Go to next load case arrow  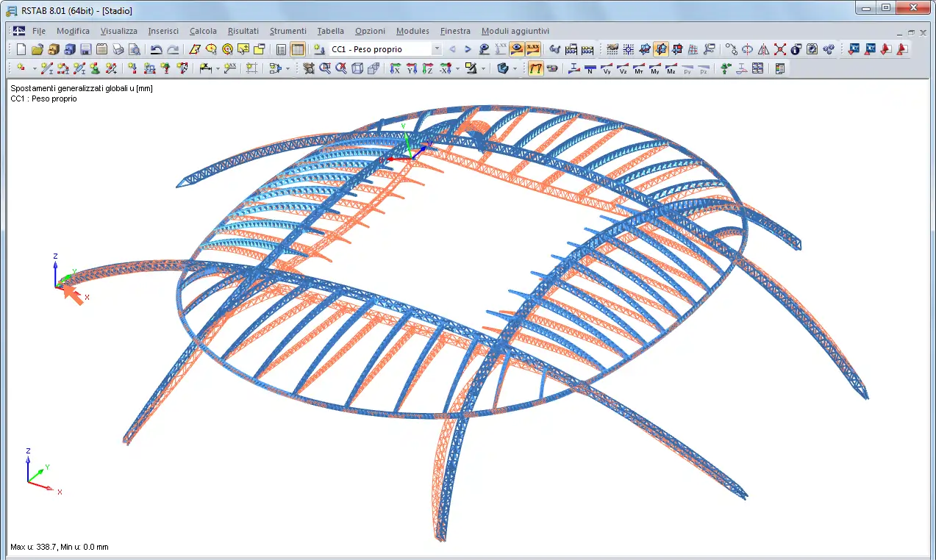pyautogui.click(x=468, y=49)
